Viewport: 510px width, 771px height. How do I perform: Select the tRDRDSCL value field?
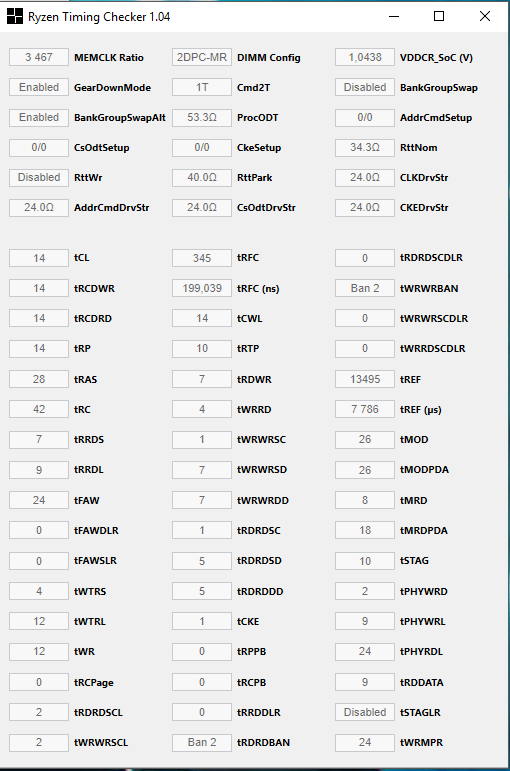click(x=39, y=712)
